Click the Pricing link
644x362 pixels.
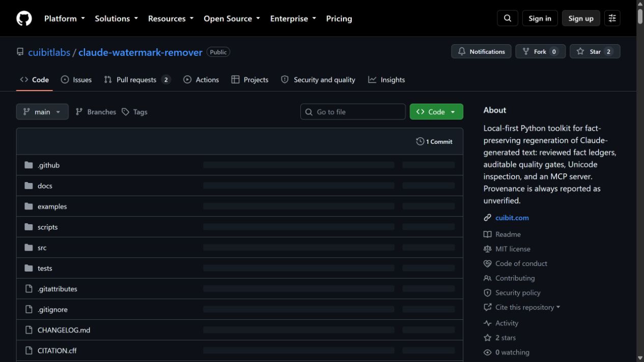tap(339, 18)
